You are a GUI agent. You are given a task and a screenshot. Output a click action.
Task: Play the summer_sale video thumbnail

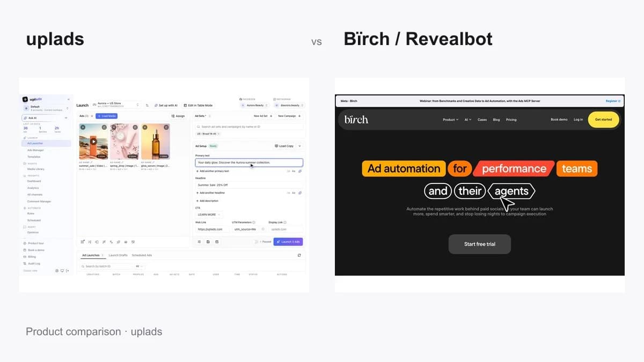[x=93, y=142]
